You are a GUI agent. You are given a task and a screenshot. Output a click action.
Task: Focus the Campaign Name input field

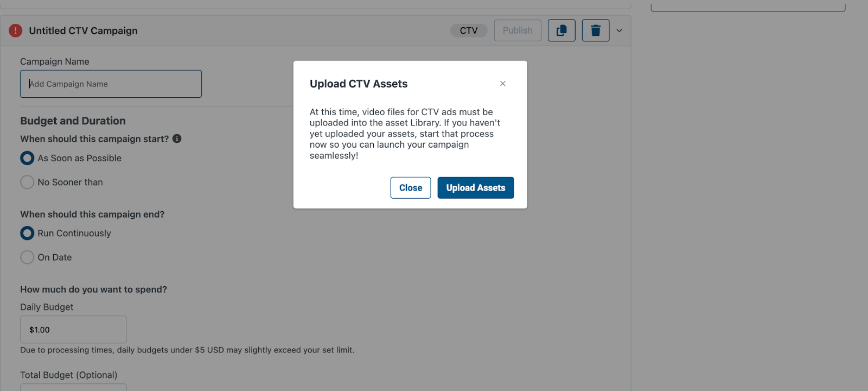111,84
